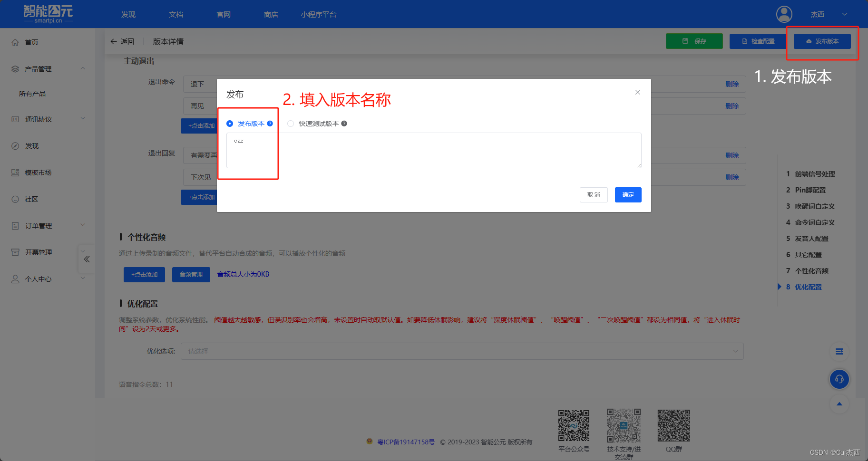Click the 产品管理 layers icon
This screenshot has width=868, height=461.
[15, 69]
